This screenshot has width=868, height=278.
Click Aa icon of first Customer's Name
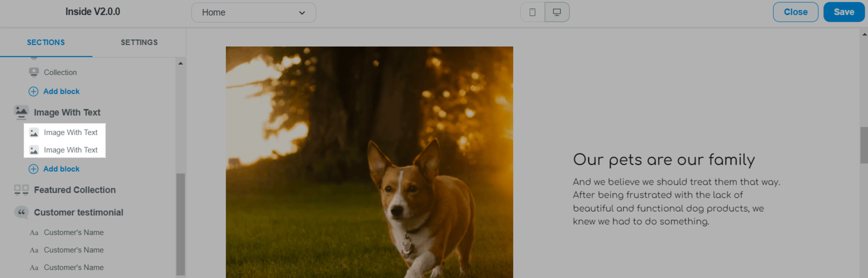pyautogui.click(x=34, y=232)
